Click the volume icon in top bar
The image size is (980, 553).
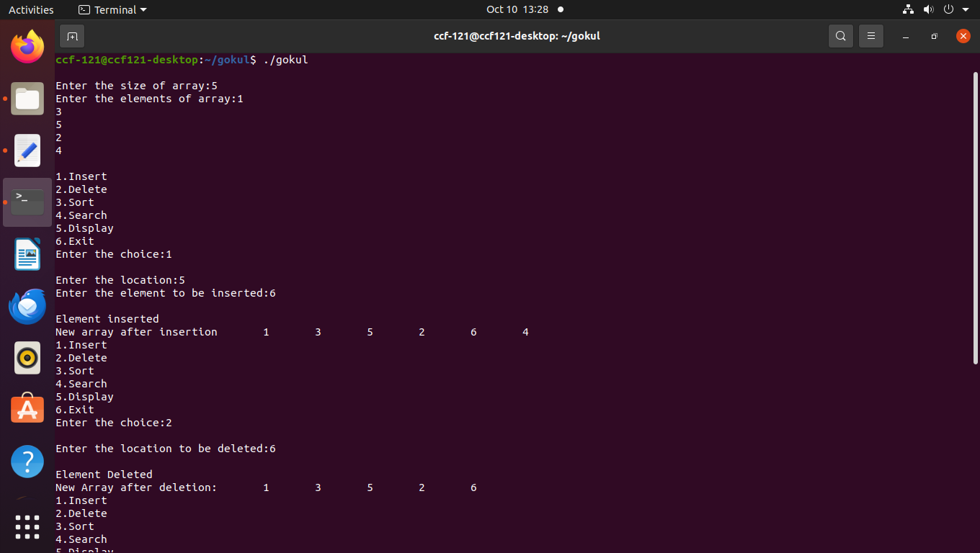pyautogui.click(x=928, y=9)
